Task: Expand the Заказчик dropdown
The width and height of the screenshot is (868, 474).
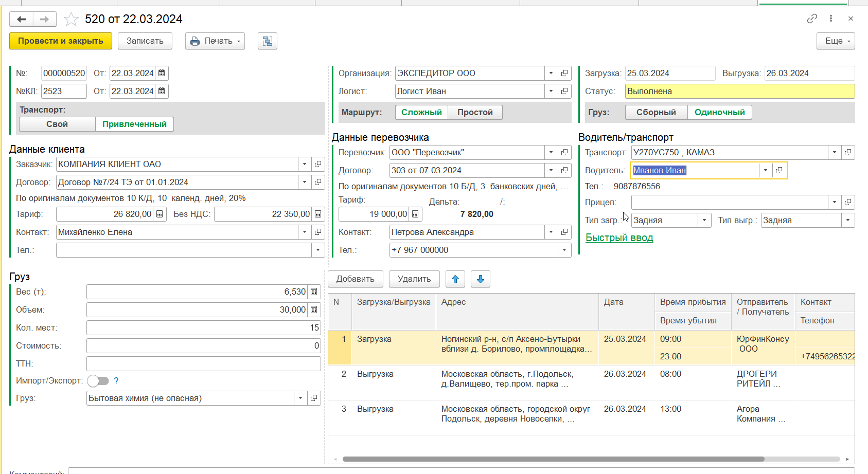Action: click(x=305, y=164)
